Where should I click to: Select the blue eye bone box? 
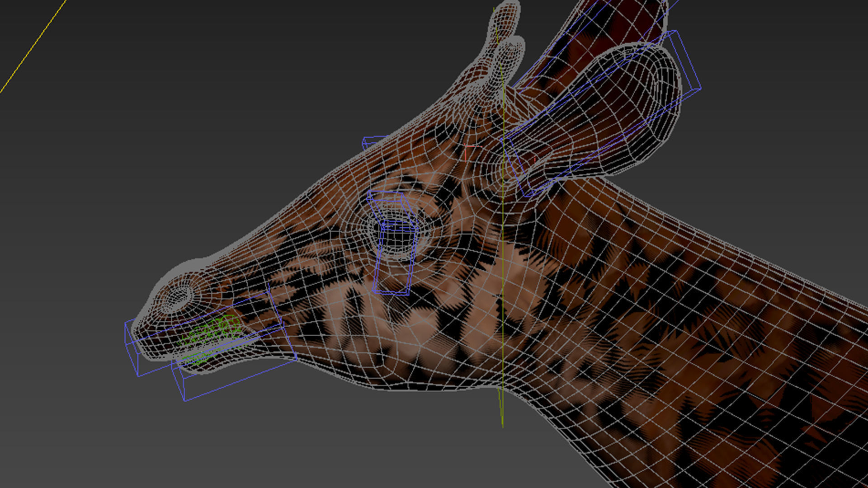392,243
